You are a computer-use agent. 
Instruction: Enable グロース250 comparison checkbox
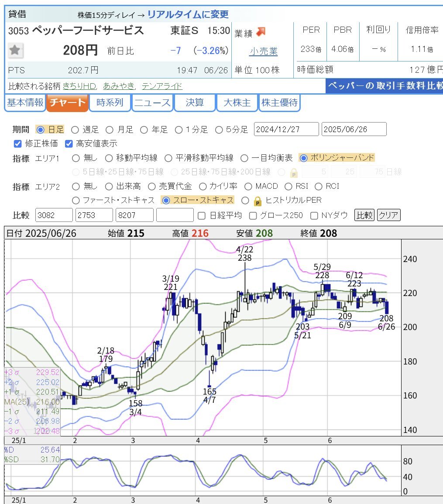pyautogui.click(x=253, y=216)
